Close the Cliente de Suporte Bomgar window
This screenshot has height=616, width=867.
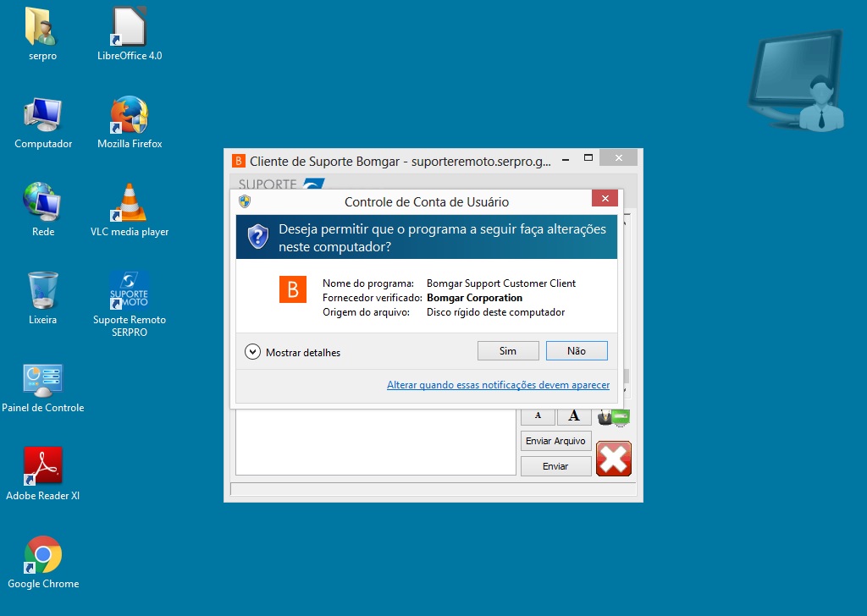click(x=619, y=158)
